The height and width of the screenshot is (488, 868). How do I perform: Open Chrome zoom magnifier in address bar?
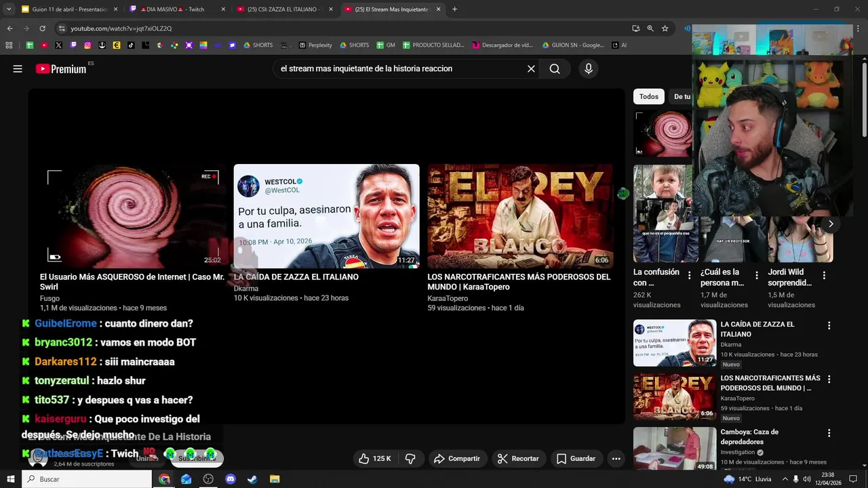pyautogui.click(x=650, y=28)
